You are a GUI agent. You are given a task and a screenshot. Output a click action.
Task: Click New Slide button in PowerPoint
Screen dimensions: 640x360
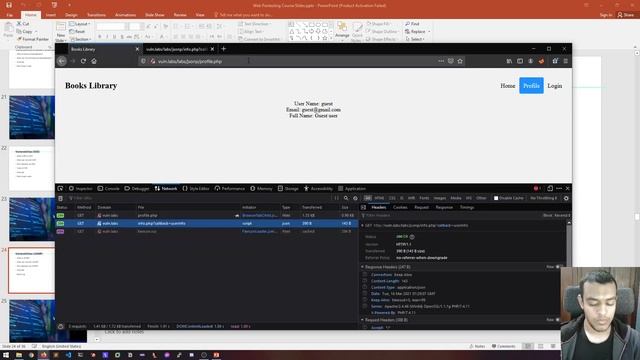click(61, 32)
